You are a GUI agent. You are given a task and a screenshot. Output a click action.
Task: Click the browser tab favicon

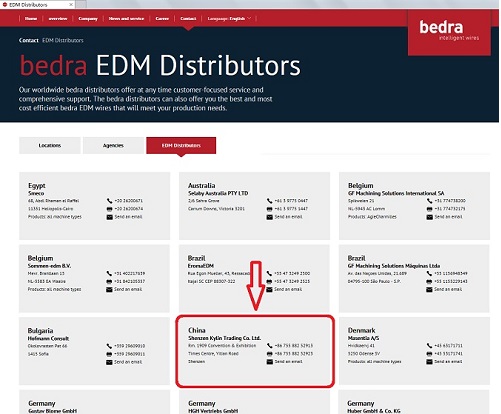coord(5,4)
